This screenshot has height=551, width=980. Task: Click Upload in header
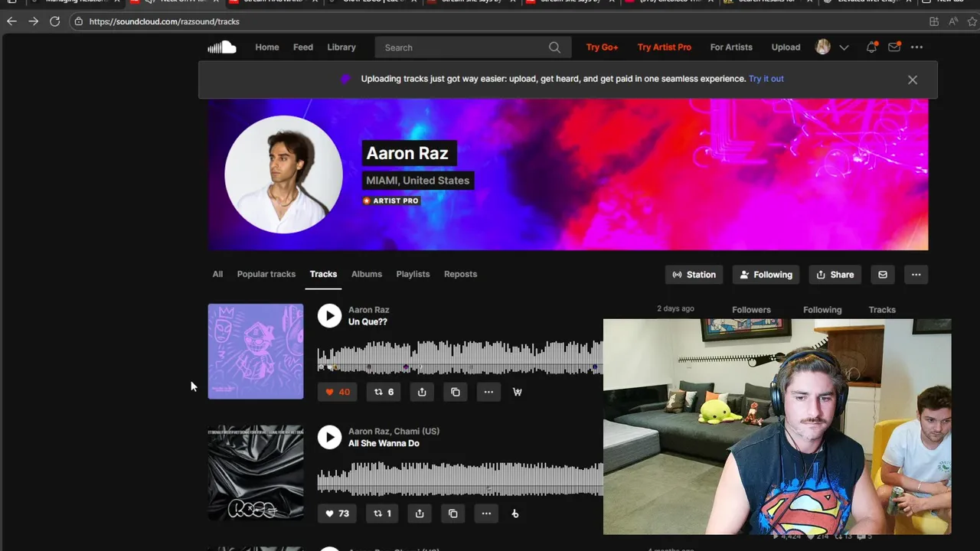point(786,47)
